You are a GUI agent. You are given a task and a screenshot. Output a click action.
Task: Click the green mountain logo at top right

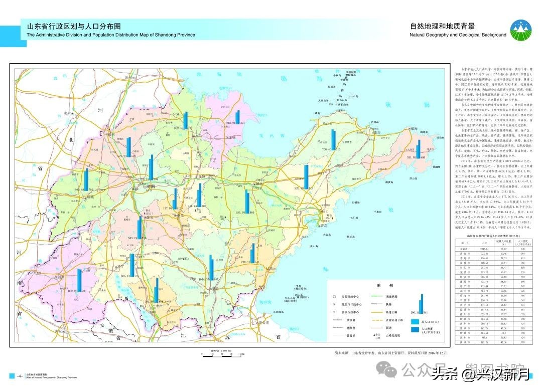pyautogui.click(x=522, y=31)
